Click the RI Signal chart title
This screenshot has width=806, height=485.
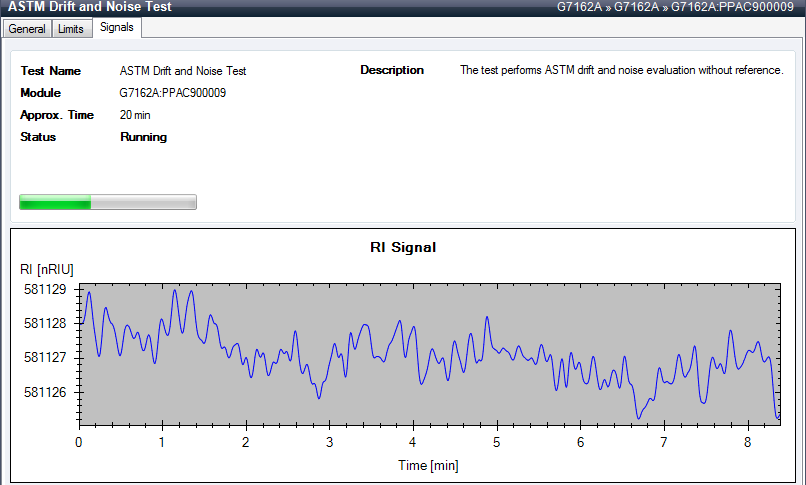[x=403, y=247]
